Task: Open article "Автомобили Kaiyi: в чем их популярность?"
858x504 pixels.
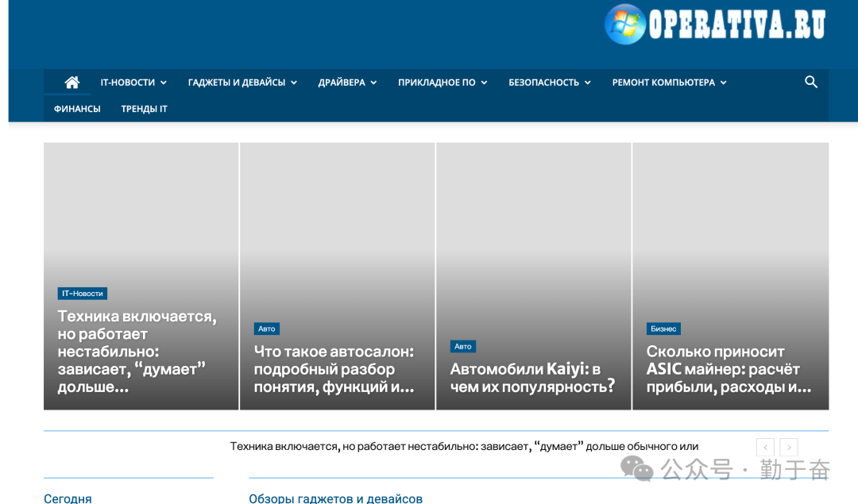Action: click(532, 378)
